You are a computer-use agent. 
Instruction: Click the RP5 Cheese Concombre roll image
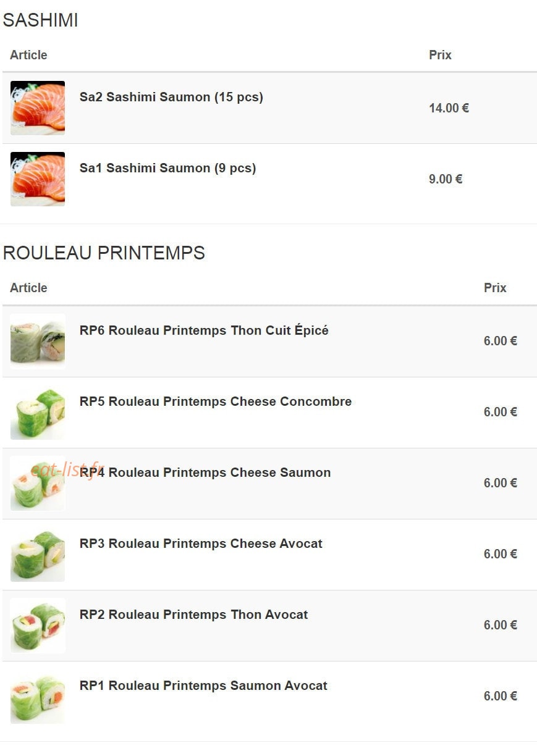38,412
